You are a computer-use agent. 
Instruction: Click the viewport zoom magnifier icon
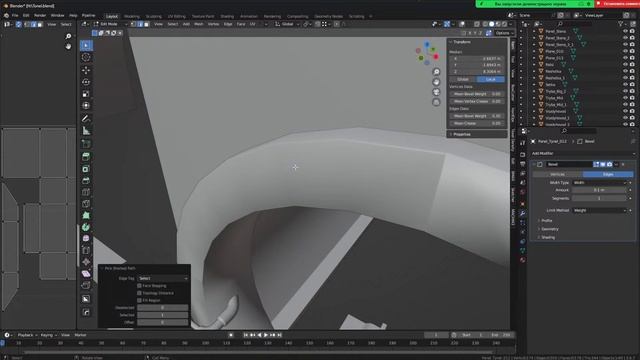436,72
